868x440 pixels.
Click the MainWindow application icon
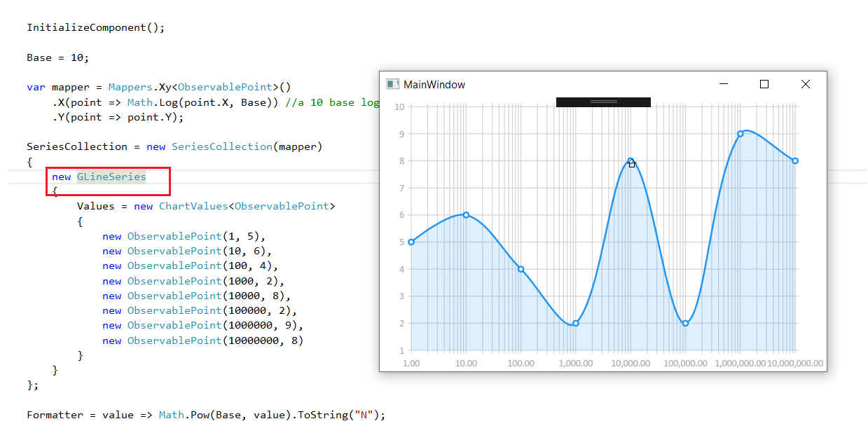pyautogui.click(x=392, y=83)
